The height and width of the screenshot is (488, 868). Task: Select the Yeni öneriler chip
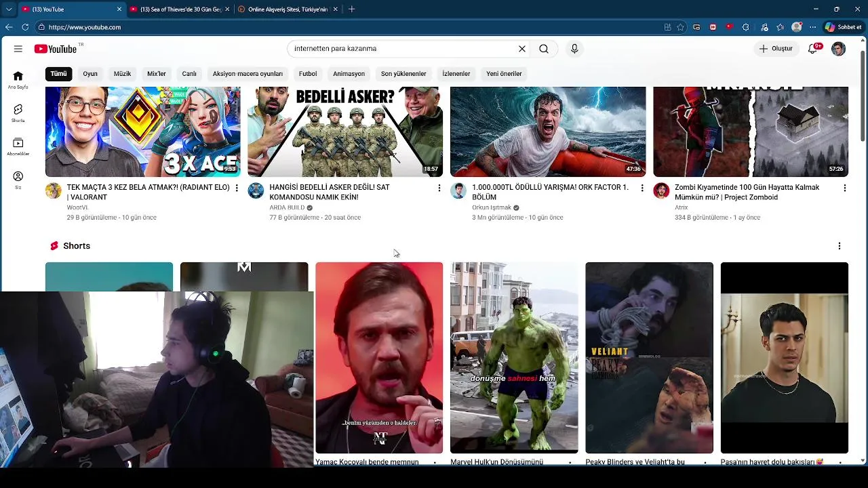click(x=504, y=74)
